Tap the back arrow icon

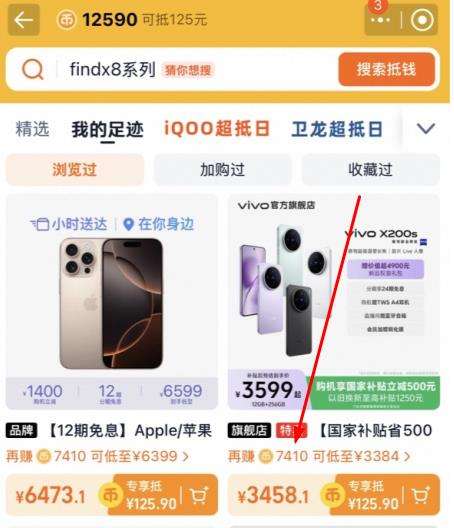click(x=23, y=20)
